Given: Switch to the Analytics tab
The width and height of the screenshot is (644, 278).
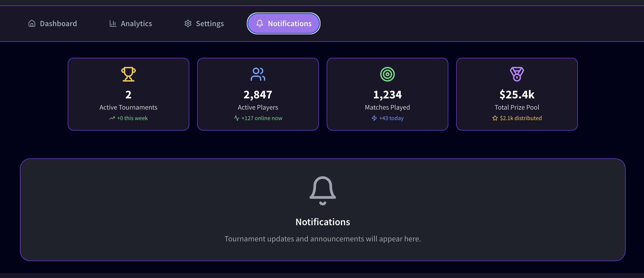Looking at the screenshot, I should tap(130, 23).
